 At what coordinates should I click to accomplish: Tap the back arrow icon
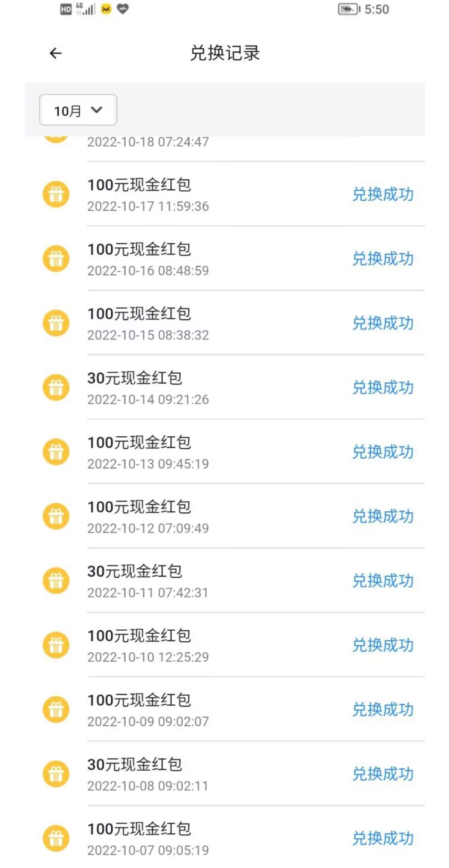click(x=56, y=53)
